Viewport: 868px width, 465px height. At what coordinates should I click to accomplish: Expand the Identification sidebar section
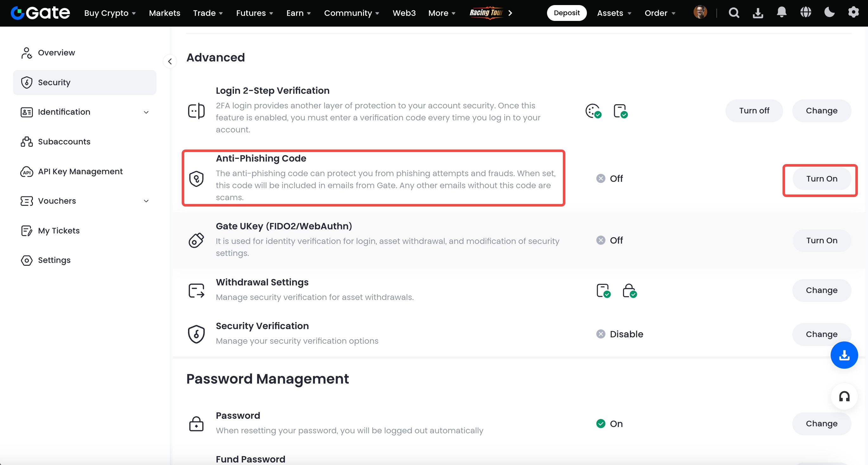pyautogui.click(x=146, y=112)
